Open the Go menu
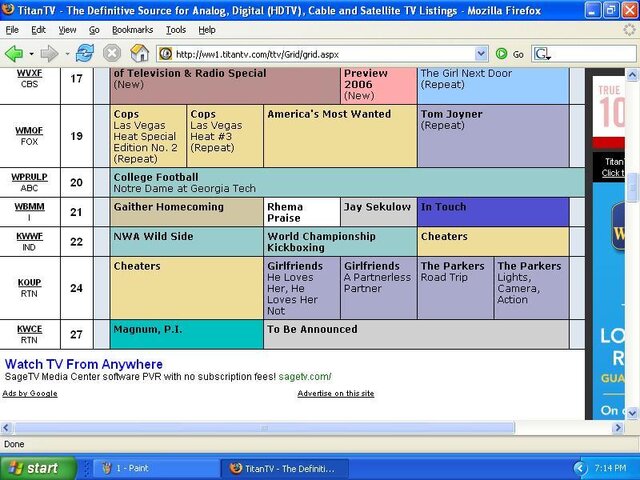The width and height of the screenshot is (640, 480). pyautogui.click(x=94, y=30)
